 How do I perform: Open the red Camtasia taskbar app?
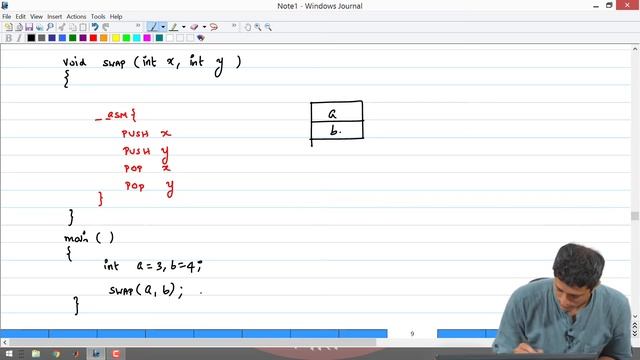pos(116,354)
